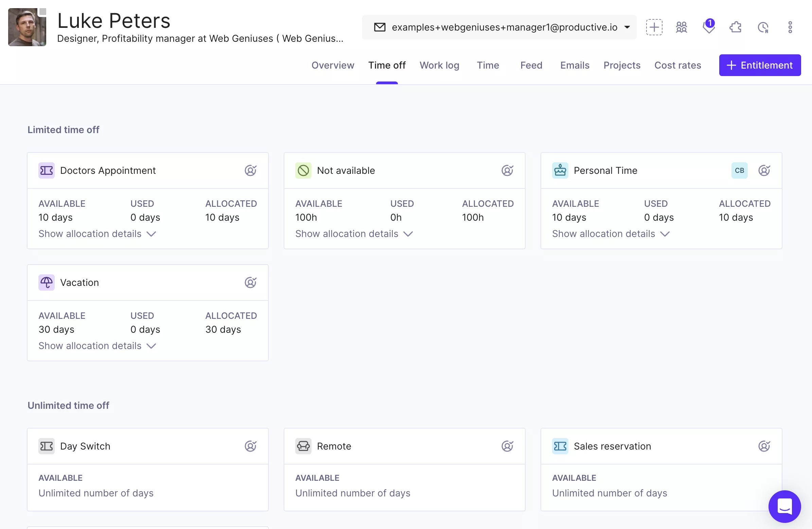The image size is (812, 529).
Task: Open the email address dropdown
Action: (499, 27)
